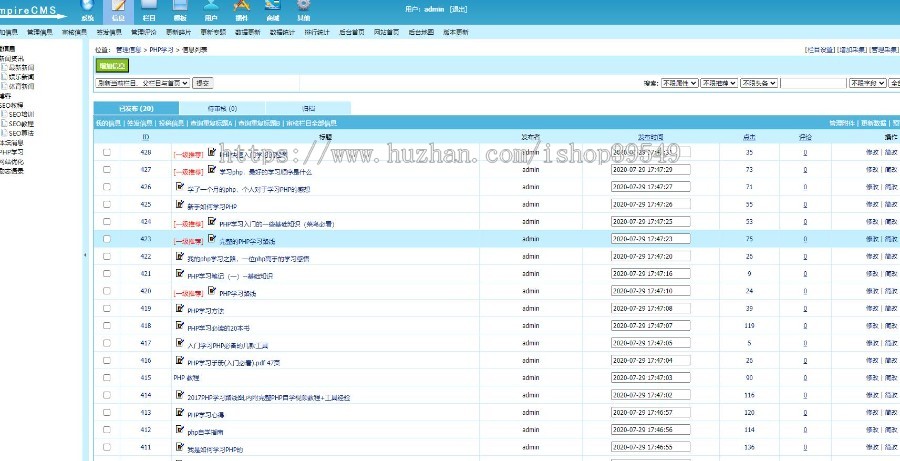Tick the checkbox for row ID 411

point(107,447)
